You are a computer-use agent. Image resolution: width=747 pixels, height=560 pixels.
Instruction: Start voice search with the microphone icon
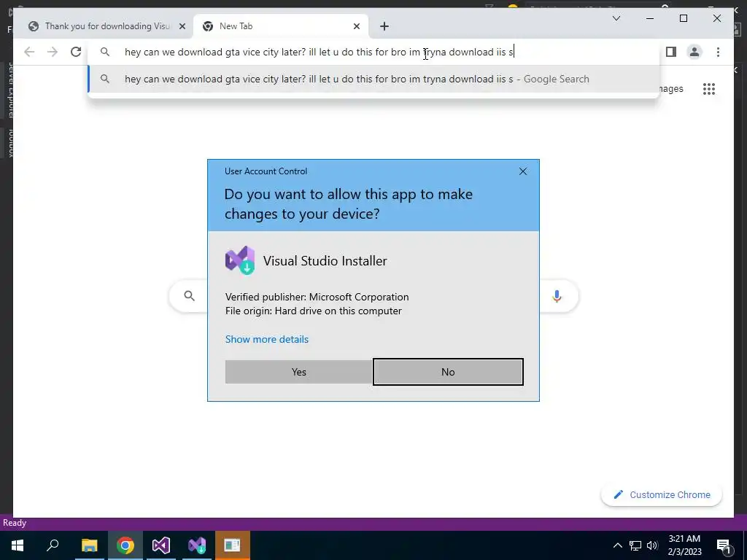tap(557, 296)
